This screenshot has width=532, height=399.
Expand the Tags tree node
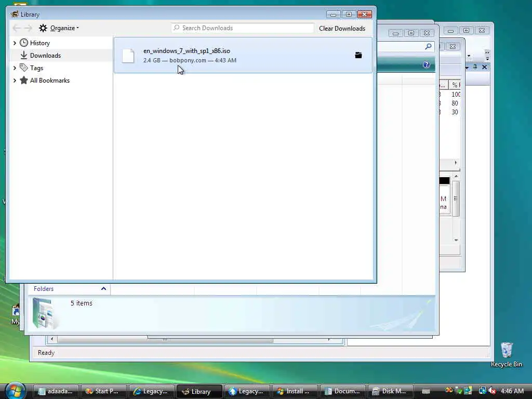point(15,68)
